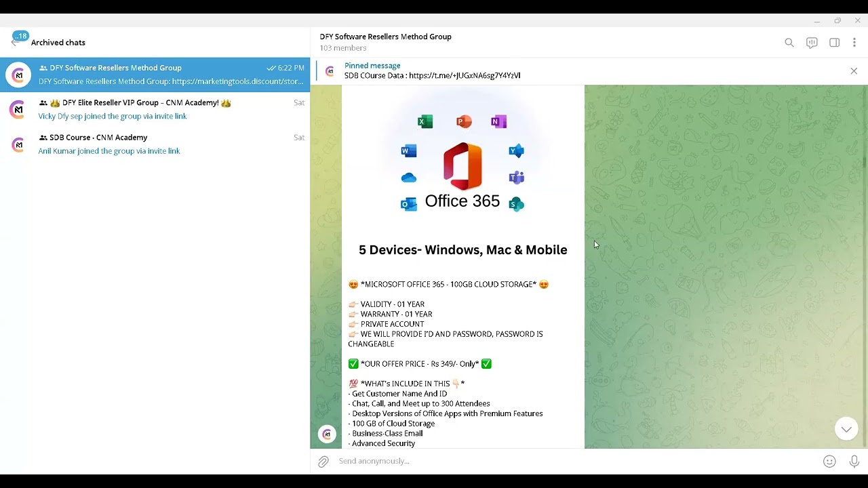The height and width of the screenshot is (488, 868).
Task: Open the emoji picker
Action: click(x=829, y=462)
